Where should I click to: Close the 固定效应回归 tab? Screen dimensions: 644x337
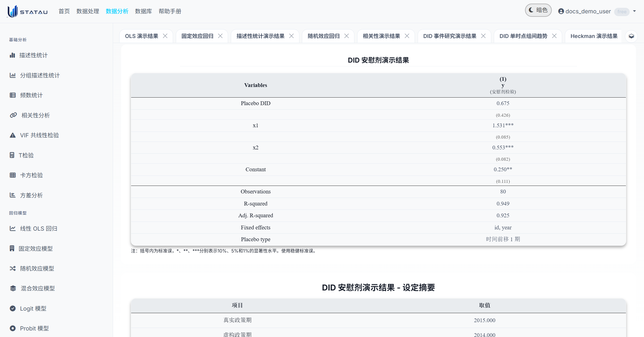tap(220, 36)
